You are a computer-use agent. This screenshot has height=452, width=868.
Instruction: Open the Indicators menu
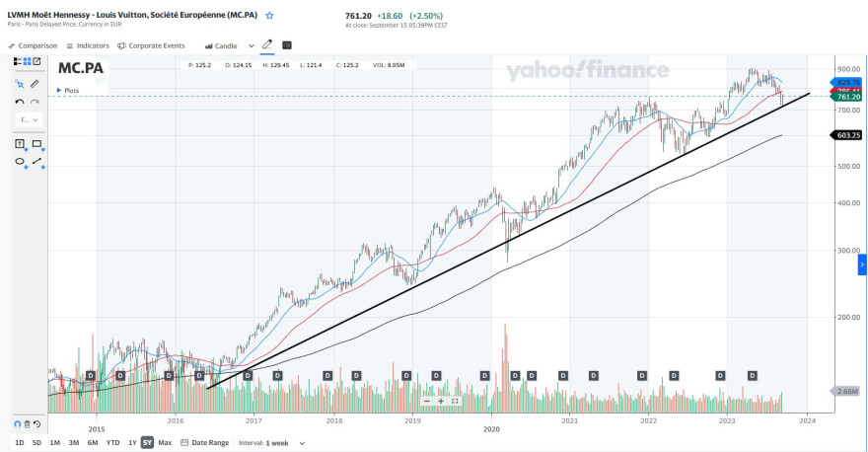pyautogui.click(x=88, y=46)
